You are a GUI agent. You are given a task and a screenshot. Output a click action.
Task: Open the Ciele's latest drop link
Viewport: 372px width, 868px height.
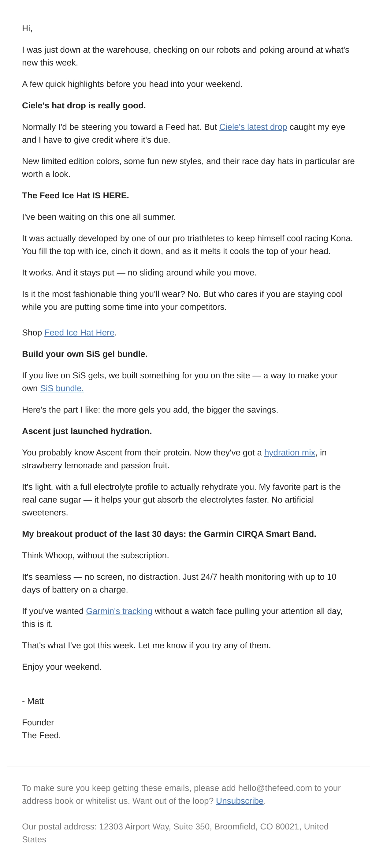(x=253, y=127)
